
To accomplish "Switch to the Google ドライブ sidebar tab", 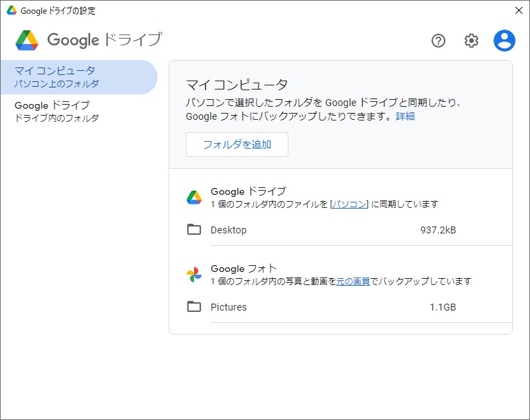I will point(78,112).
